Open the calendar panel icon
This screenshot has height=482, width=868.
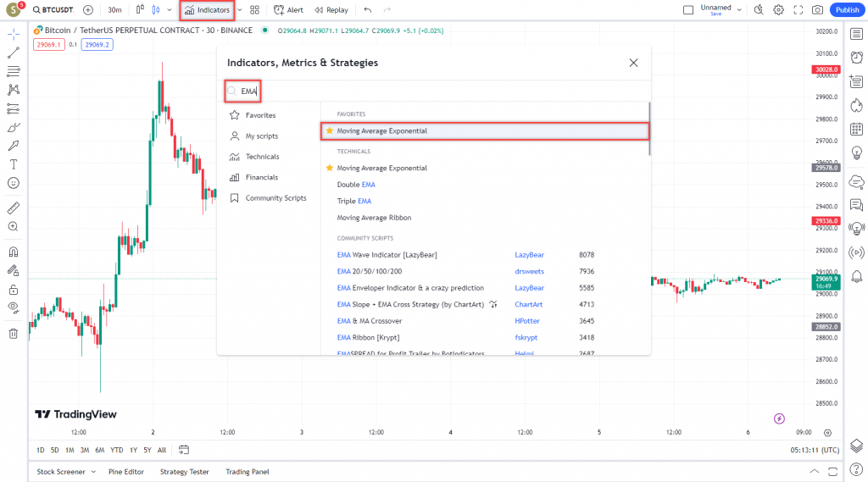(x=856, y=129)
